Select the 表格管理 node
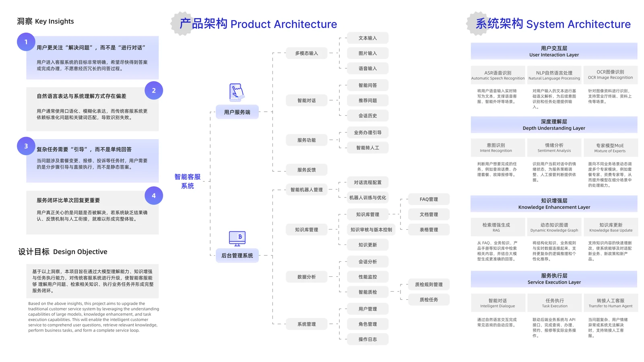The height and width of the screenshot is (362, 644). coord(429,230)
